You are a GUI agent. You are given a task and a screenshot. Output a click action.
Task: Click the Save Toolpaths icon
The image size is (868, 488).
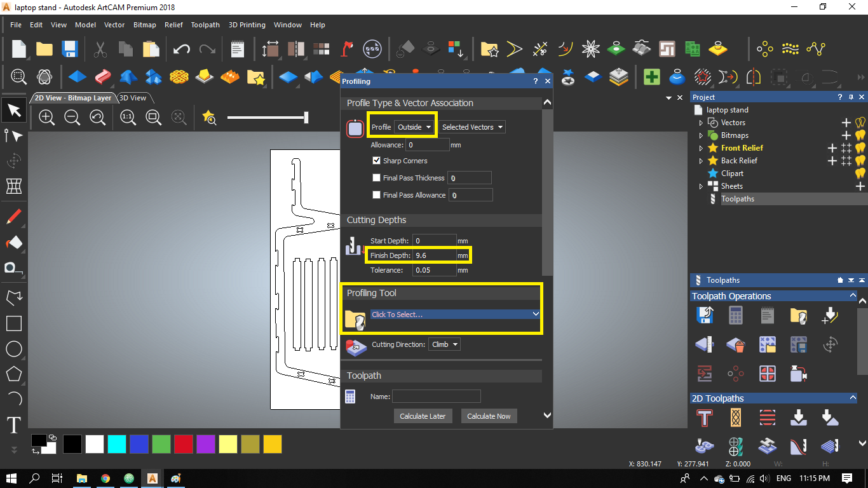pyautogui.click(x=705, y=316)
